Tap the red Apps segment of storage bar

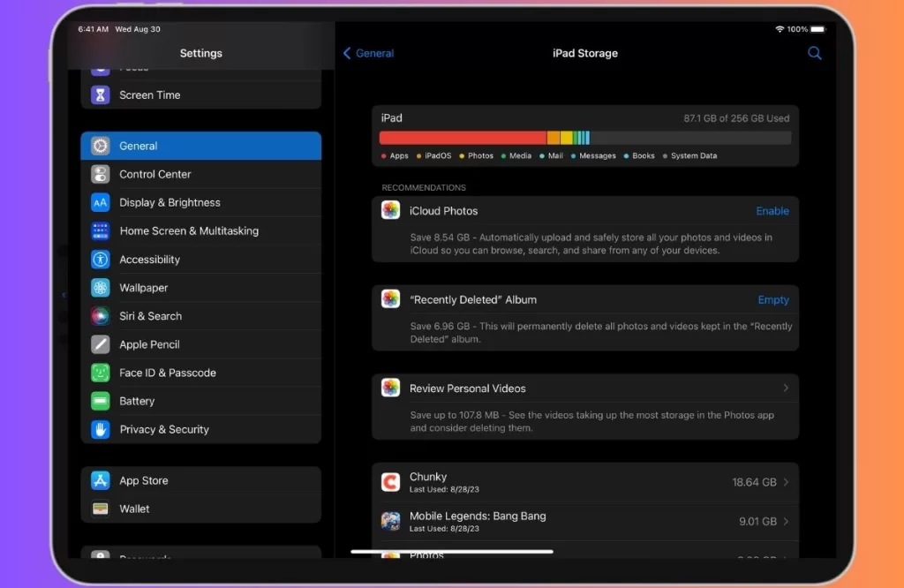click(463, 138)
